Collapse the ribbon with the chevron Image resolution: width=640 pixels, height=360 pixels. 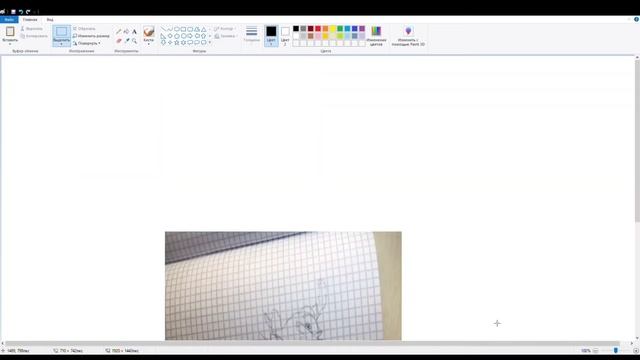coord(629,19)
